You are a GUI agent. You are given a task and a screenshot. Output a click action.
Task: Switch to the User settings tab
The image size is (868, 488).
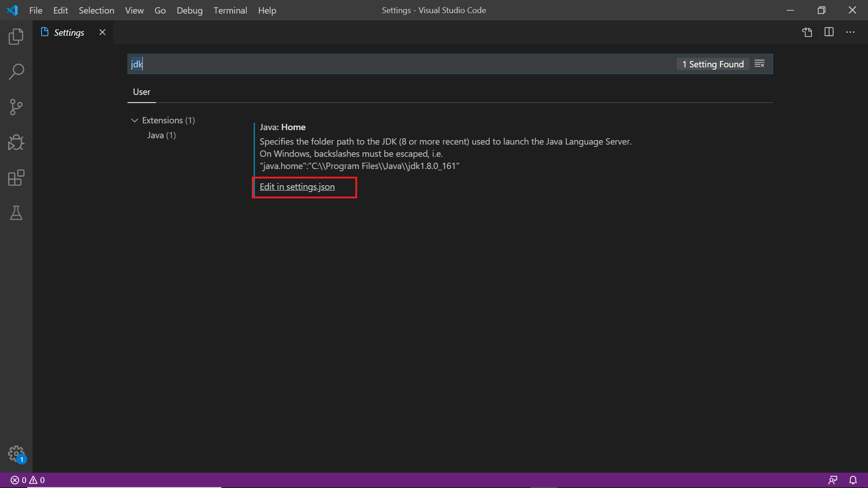(x=142, y=92)
